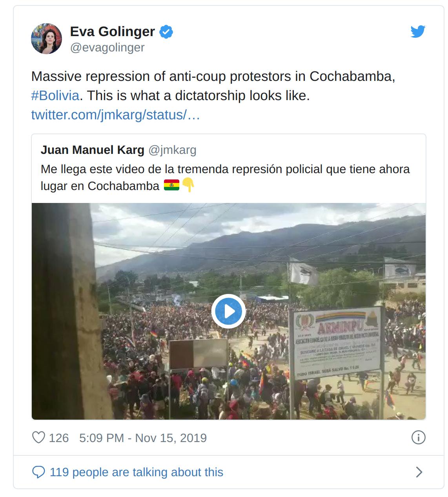Click Juan Manuel Karg's name in quoted tweet
Screen dimensions: 448x497
click(93, 150)
